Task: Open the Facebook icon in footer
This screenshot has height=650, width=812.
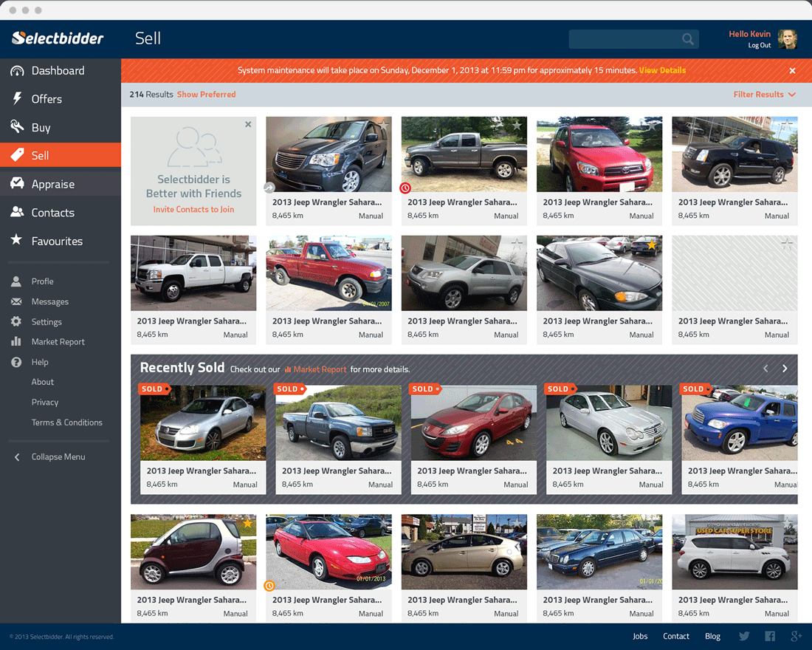Action: point(770,636)
